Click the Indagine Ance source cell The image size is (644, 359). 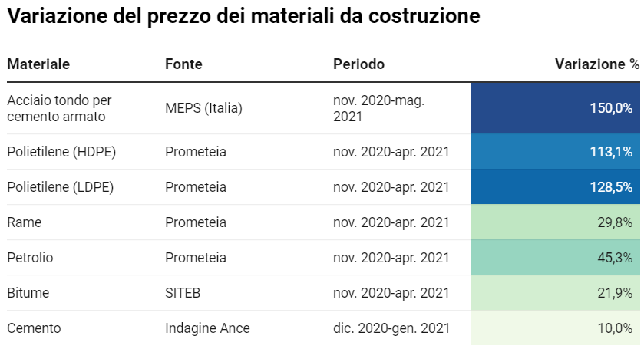(x=207, y=328)
